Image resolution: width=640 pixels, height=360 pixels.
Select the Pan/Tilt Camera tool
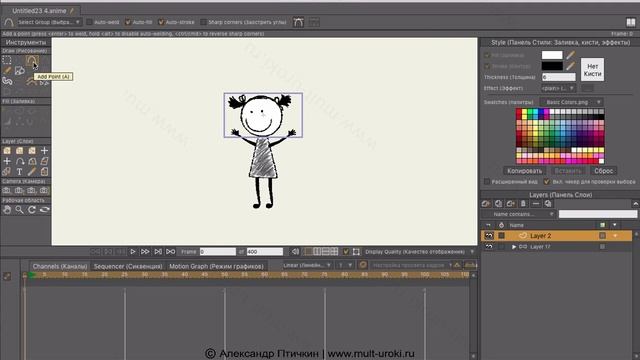44,191
